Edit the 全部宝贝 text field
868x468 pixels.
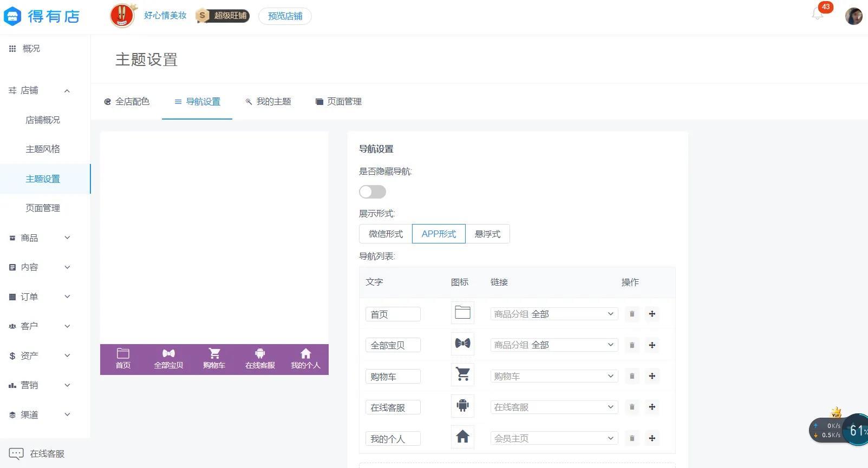tap(393, 345)
